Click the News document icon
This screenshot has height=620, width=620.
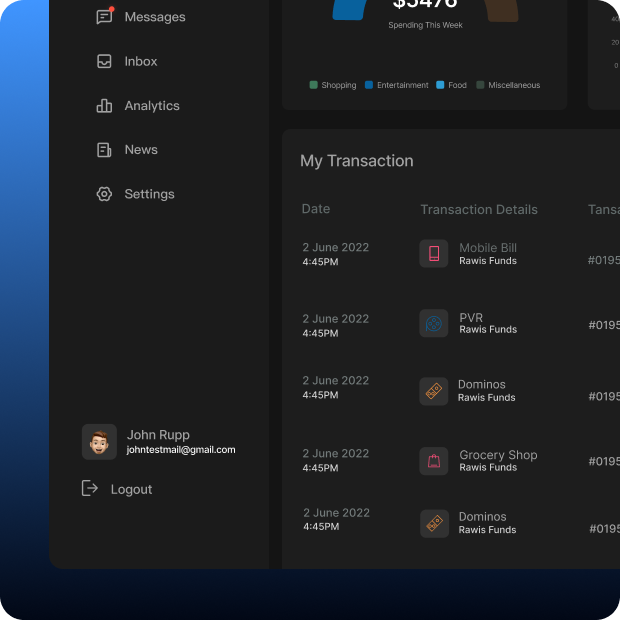click(104, 150)
